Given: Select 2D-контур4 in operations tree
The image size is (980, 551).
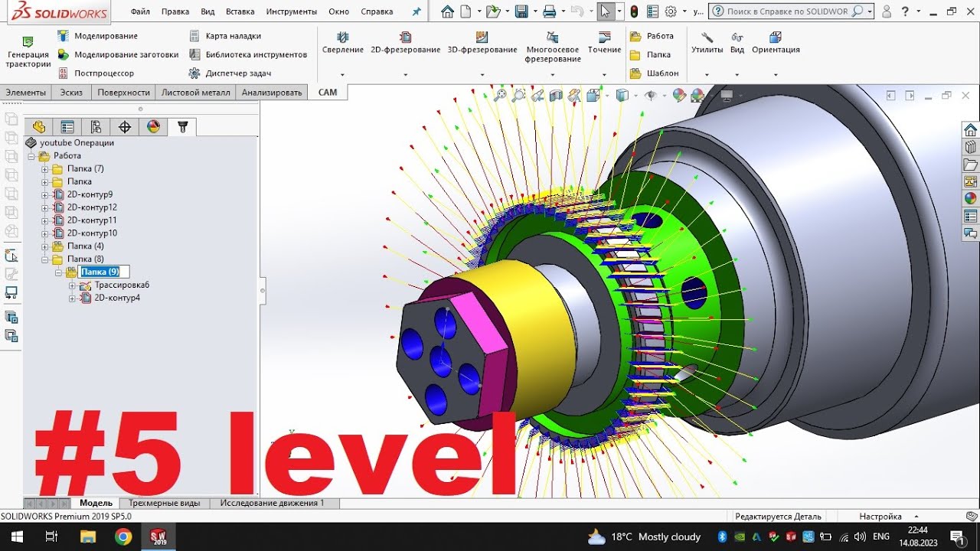Looking at the screenshot, I should tap(117, 298).
